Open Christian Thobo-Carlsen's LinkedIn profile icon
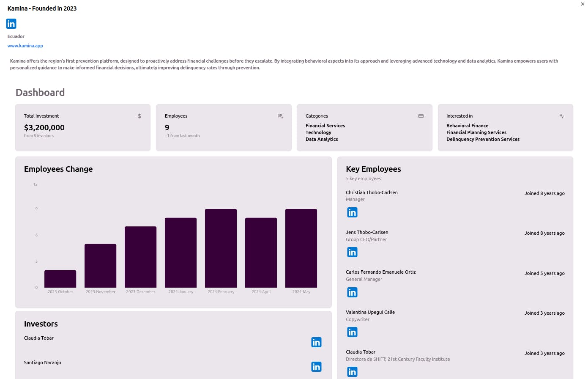588x379 pixels. 352,212
